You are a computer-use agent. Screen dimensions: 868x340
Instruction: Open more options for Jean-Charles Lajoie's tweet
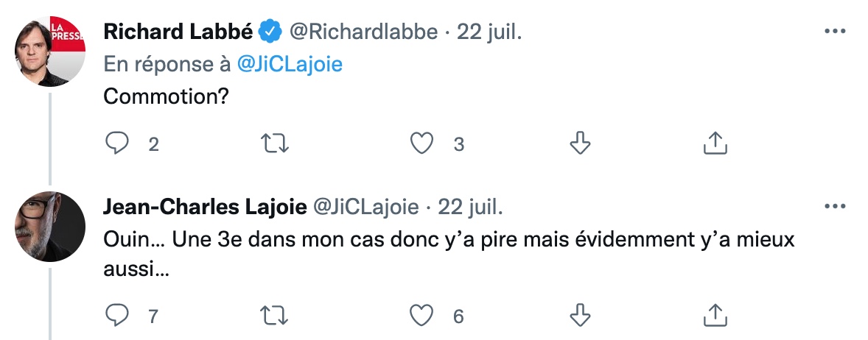[835, 207]
